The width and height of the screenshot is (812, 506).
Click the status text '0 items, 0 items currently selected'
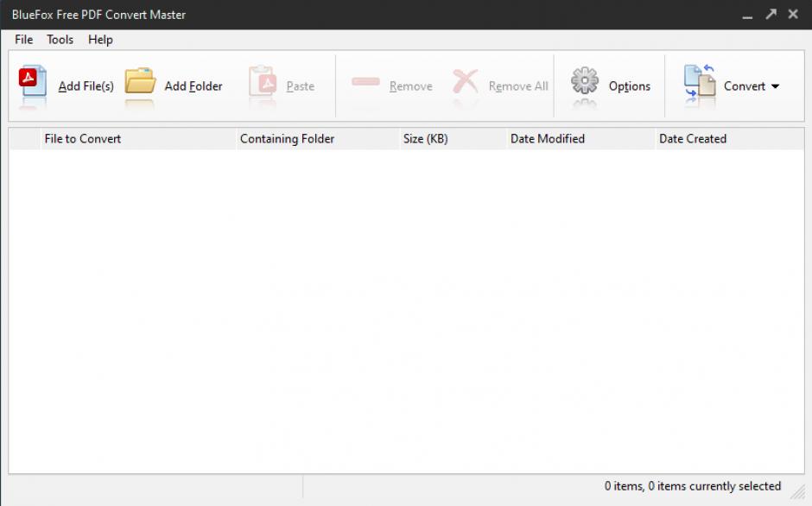pos(693,486)
